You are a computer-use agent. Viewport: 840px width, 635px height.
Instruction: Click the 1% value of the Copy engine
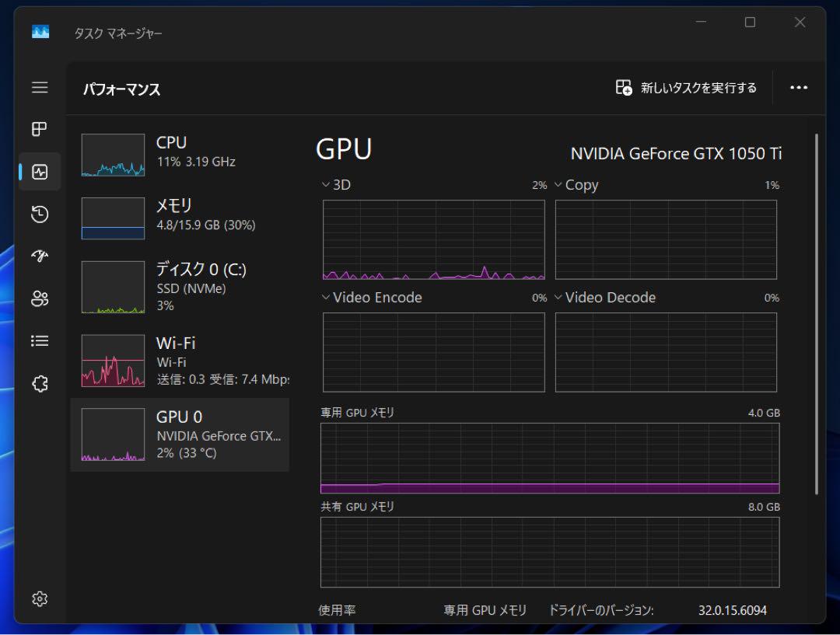(772, 185)
